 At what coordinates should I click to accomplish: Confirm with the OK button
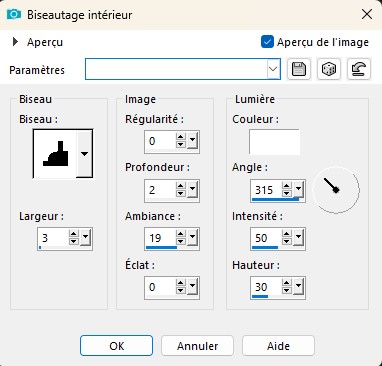coord(116,346)
